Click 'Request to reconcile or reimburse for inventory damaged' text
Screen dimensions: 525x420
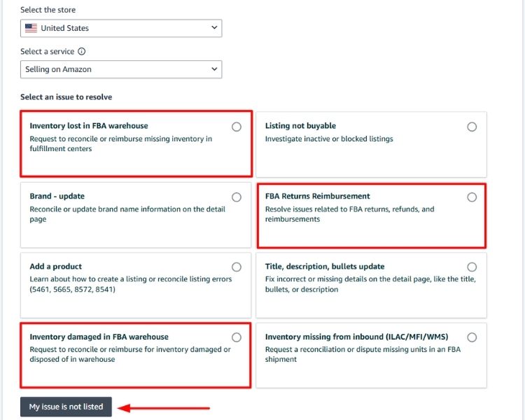[x=130, y=354]
